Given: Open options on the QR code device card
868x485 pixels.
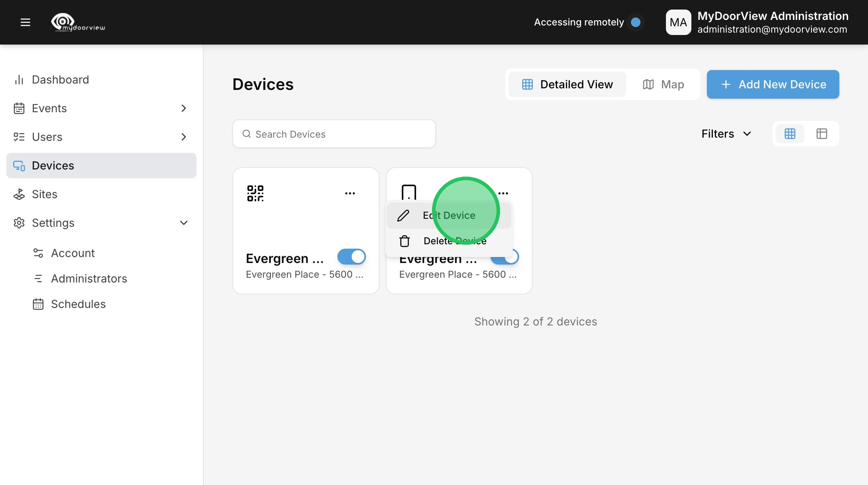Looking at the screenshot, I should tap(350, 193).
